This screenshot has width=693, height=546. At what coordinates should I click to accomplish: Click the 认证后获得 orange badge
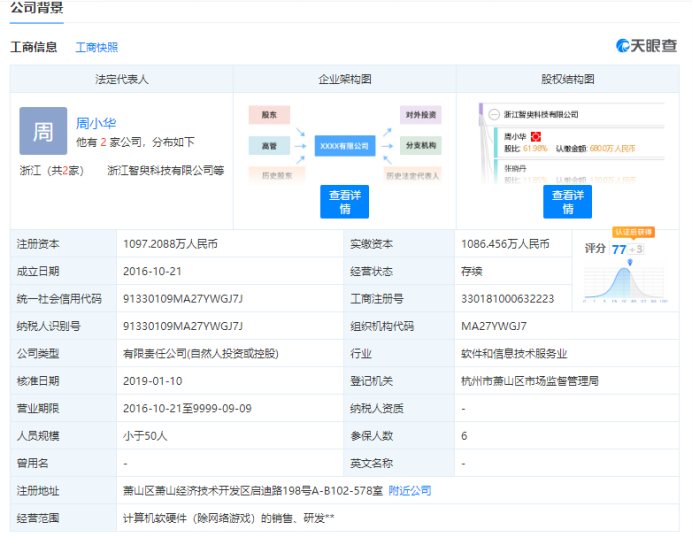pos(632,232)
